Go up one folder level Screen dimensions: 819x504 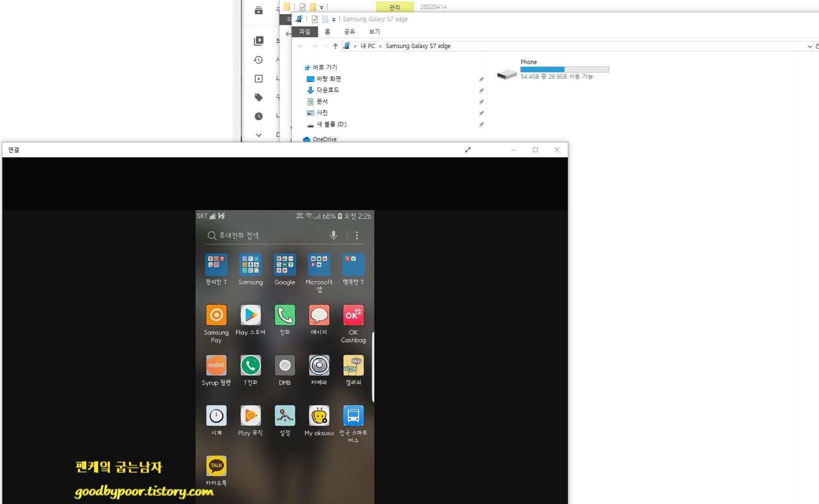point(335,46)
